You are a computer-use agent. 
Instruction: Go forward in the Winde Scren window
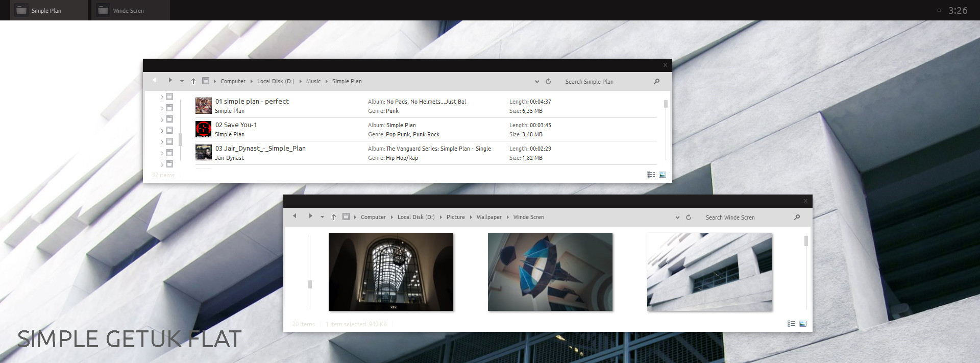[x=310, y=216]
